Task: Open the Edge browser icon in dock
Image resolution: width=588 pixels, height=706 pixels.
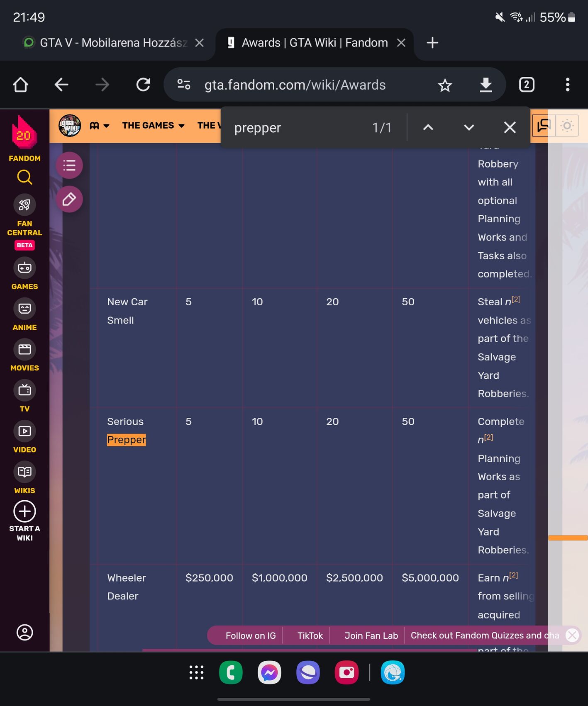Action: coord(393,672)
